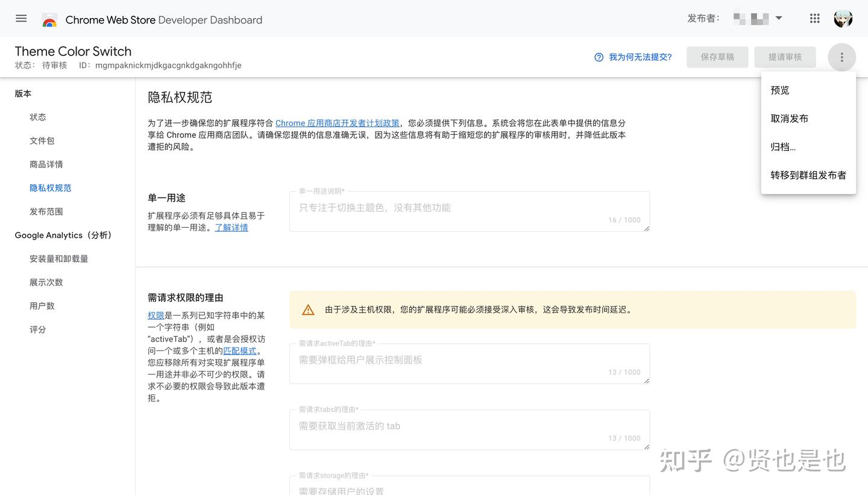Navigate to 商品详情 in the sidebar
Viewport: 868px width, 495px height.
[x=46, y=164]
